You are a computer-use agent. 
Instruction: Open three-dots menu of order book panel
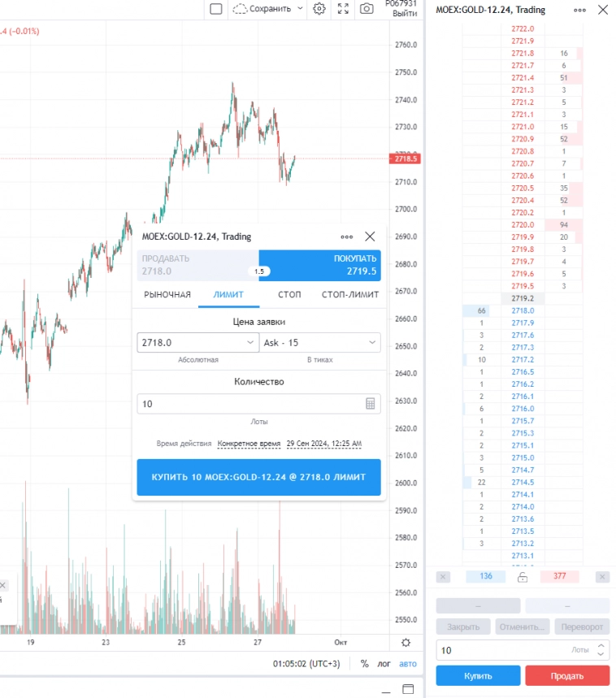point(579,10)
